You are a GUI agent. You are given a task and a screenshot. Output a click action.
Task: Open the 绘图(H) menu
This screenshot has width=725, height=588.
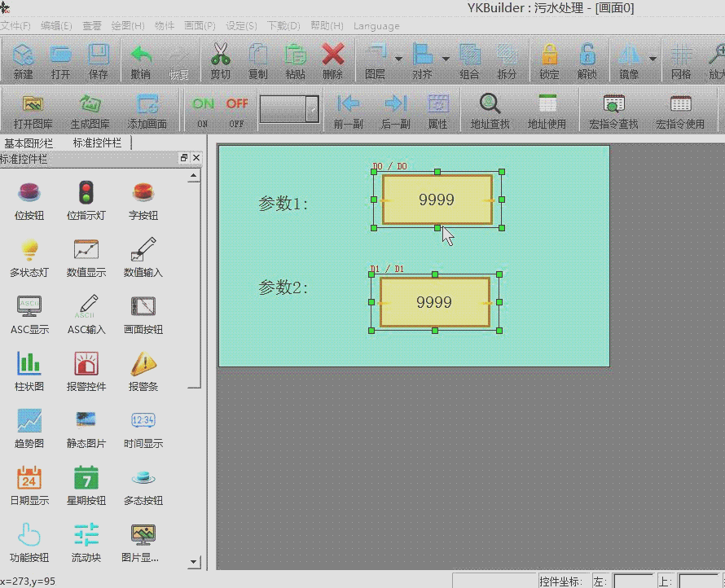pos(126,26)
